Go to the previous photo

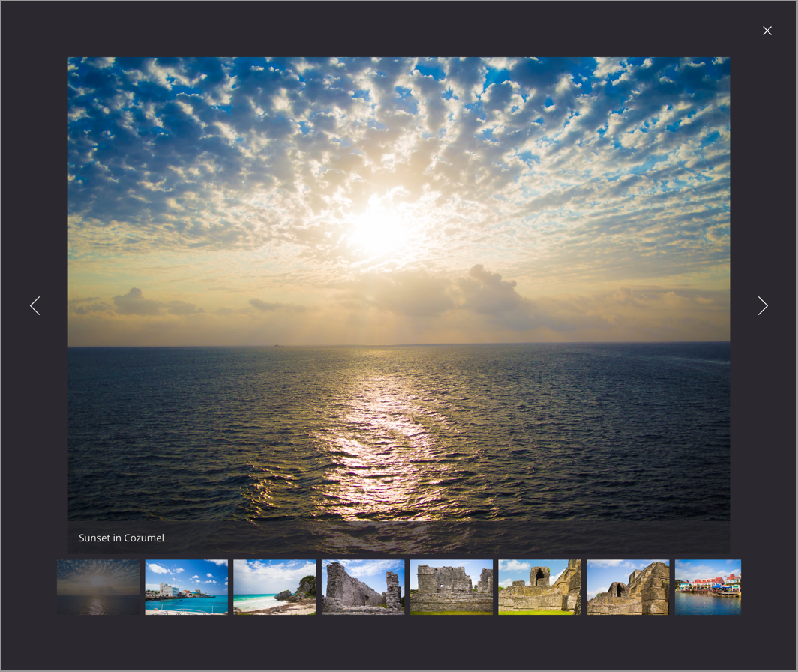(35, 305)
